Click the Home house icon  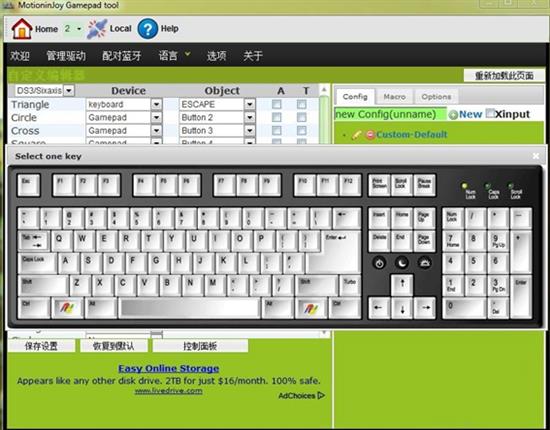(x=22, y=28)
